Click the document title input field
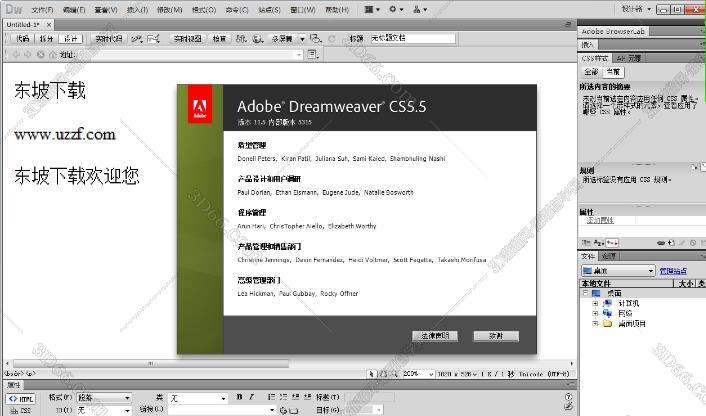The height and width of the screenshot is (416, 706). (x=412, y=39)
